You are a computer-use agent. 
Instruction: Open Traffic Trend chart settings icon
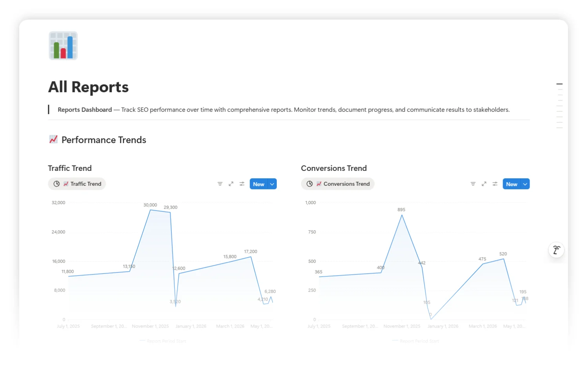point(242,184)
